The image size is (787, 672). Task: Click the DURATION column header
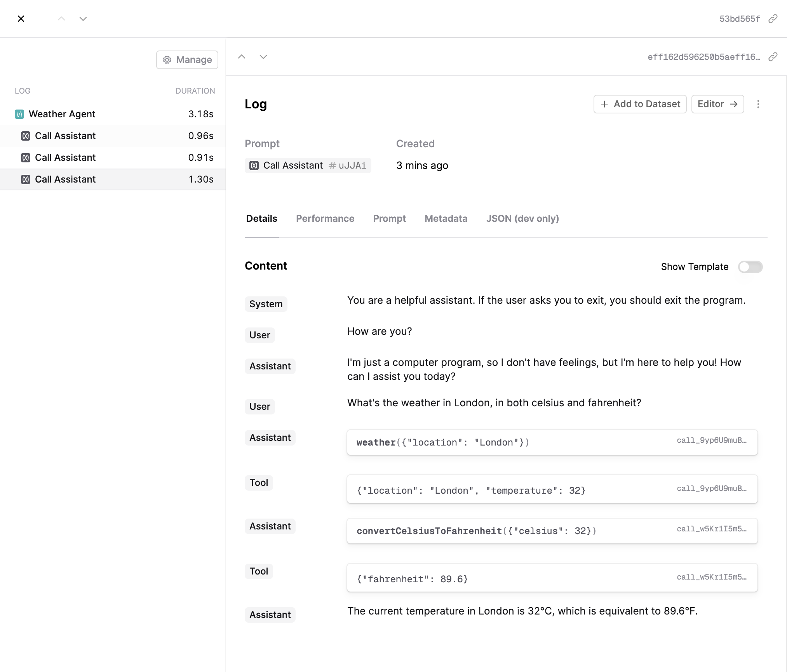pos(195,91)
